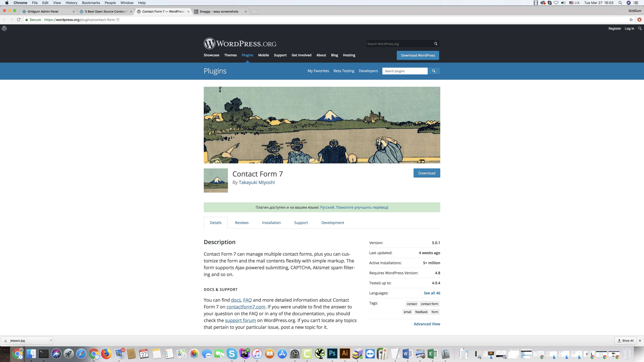This screenshot has height=362, width=644.
Task: Go to Showcase in the WordPress navigation
Action: pos(211,55)
